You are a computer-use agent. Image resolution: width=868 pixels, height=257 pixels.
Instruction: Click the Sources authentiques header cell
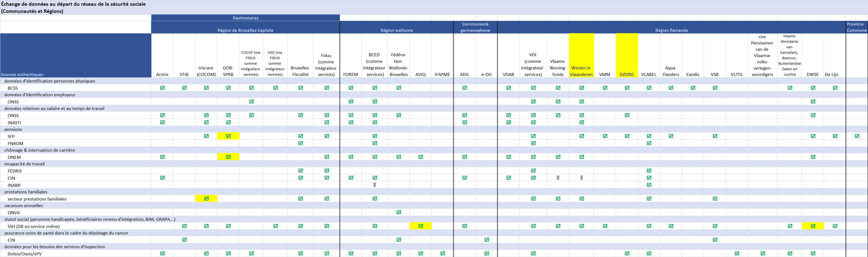(x=22, y=74)
